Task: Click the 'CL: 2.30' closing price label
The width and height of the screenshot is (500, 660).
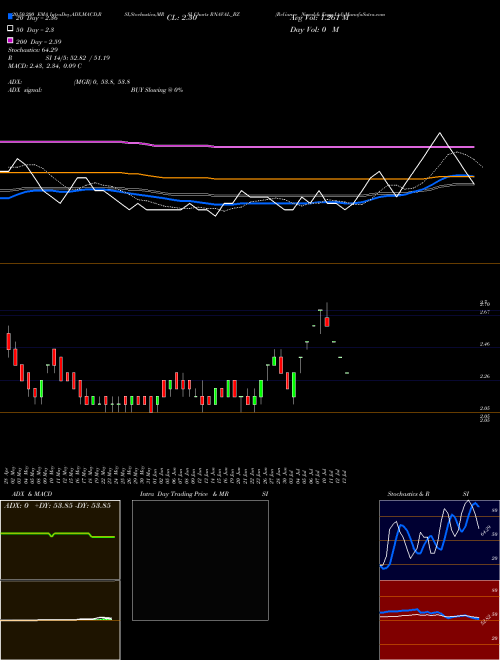Action: [x=182, y=18]
